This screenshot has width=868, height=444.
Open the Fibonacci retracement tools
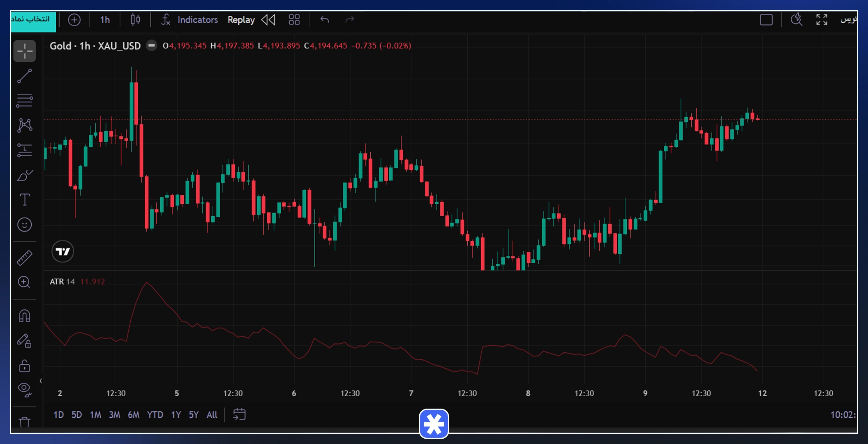(x=25, y=100)
